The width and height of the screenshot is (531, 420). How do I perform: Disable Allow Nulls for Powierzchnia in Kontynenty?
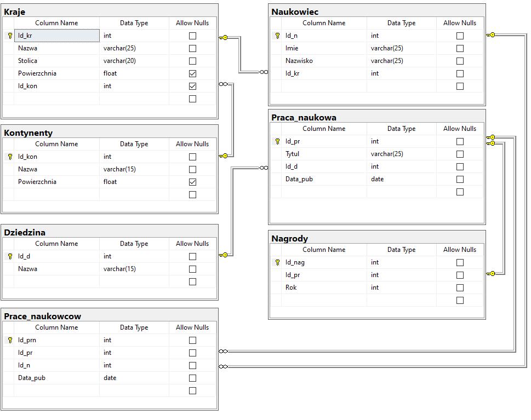click(x=192, y=182)
